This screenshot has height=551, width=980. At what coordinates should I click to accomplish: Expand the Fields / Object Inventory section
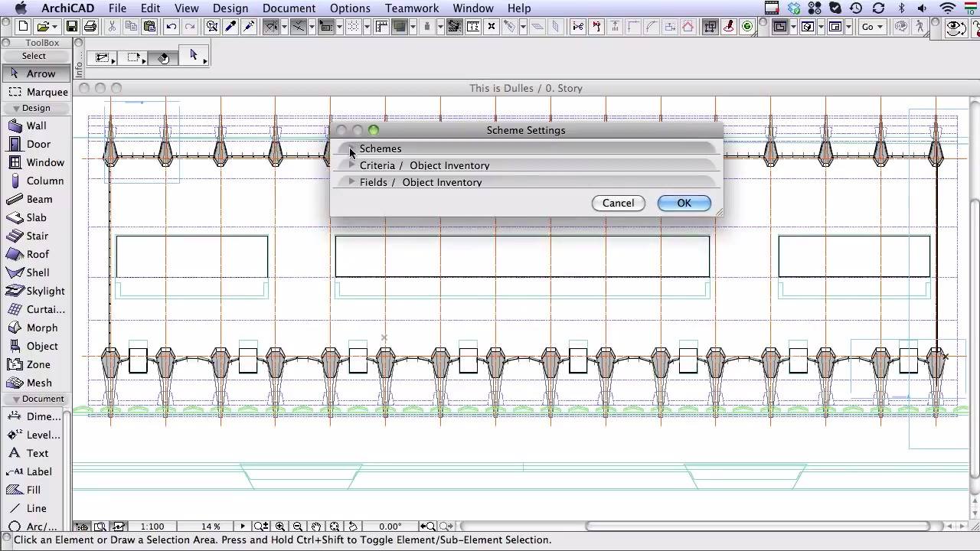351,182
